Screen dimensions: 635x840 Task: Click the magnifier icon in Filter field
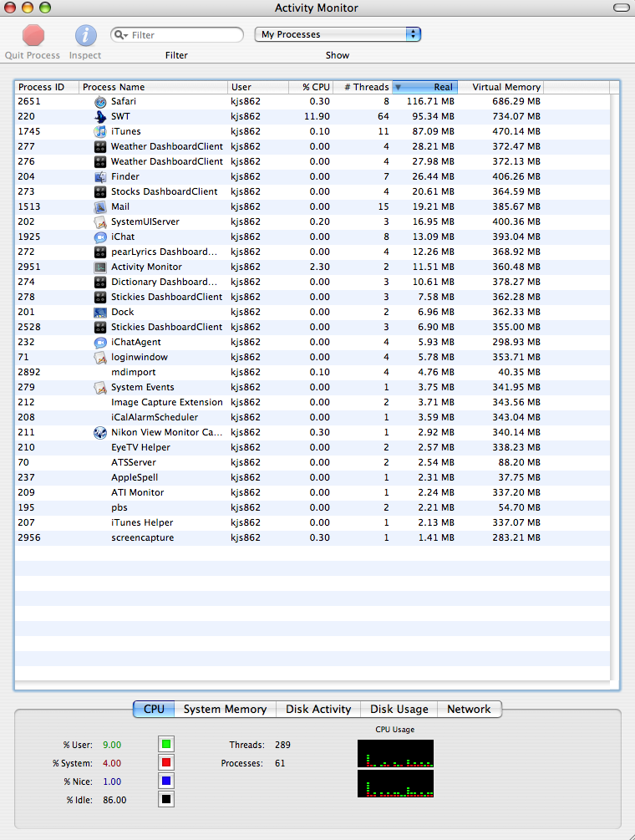pyautogui.click(x=121, y=35)
